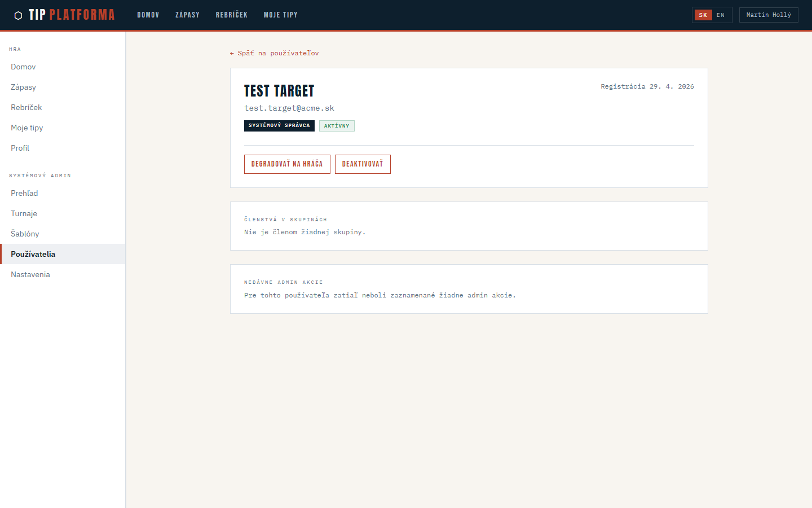Viewport: 812px width, 508px height.
Task: Open Moje tipy from the sidebar
Action: [x=27, y=128]
